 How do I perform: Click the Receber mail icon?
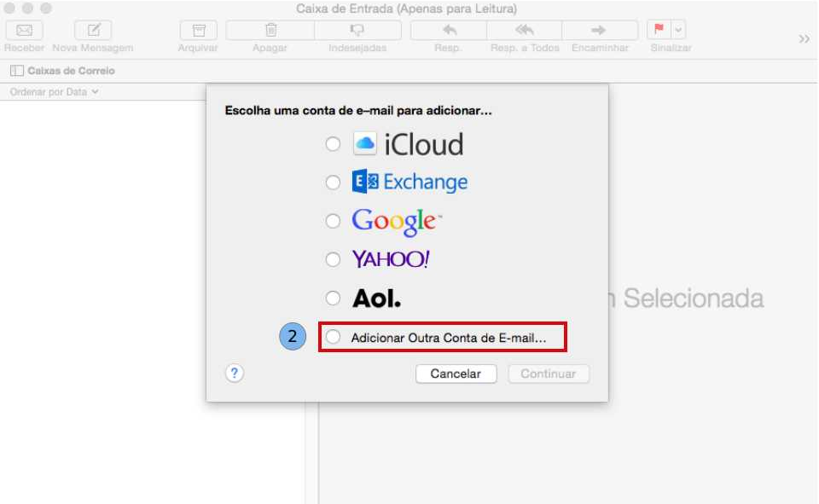tap(25, 30)
